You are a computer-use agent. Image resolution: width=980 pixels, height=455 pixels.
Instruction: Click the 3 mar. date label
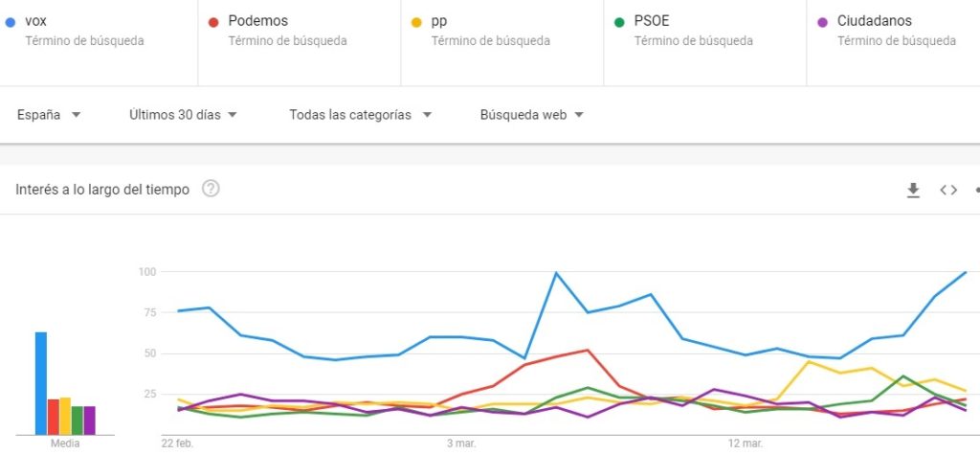pyautogui.click(x=460, y=444)
